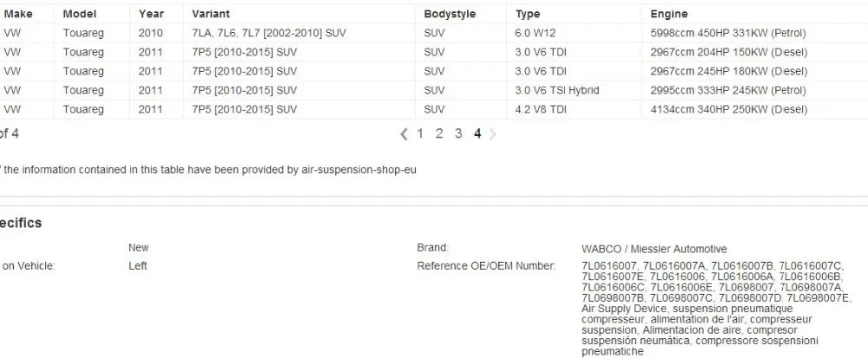Viewport: 868px width, 358px height.
Task: Sort table by Year column header
Action: [151, 14]
